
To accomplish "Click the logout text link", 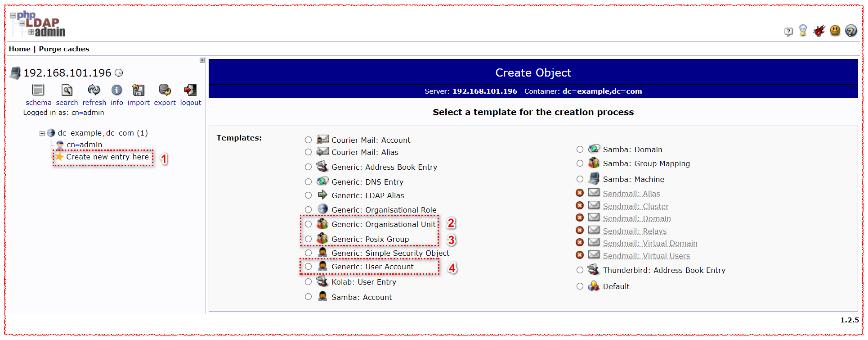I will 191,103.
